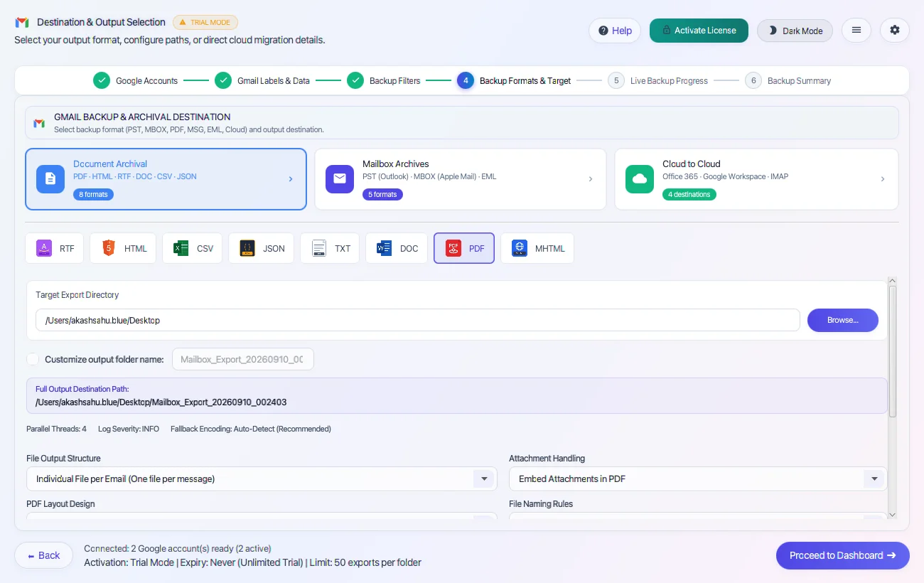
Task: Expand the Document Archival card chevron
Action: tap(291, 179)
